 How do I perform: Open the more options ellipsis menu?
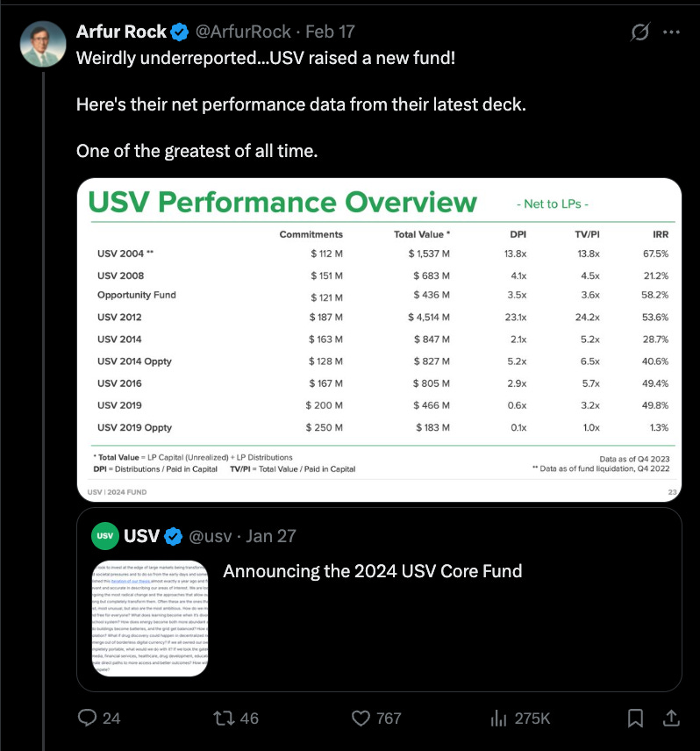672,32
